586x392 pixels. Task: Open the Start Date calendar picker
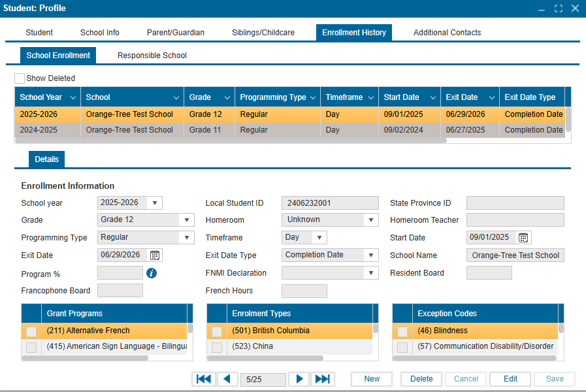click(523, 237)
